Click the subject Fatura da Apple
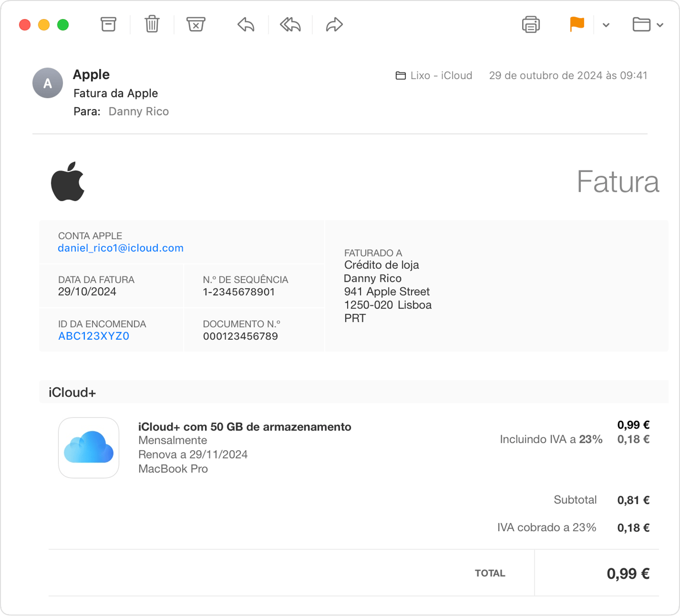This screenshot has width=680, height=616. 116,93
